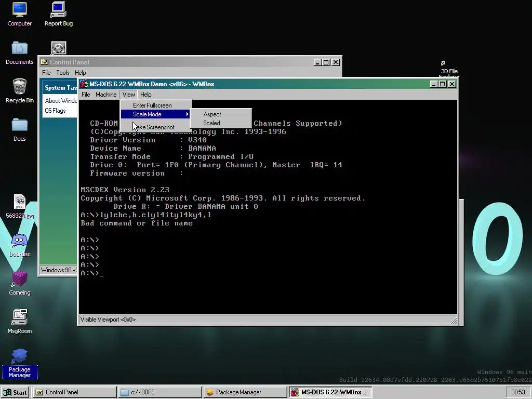Click the System Tasks header in Control Panel
Screen dimensions: 532x399
[61, 87]
